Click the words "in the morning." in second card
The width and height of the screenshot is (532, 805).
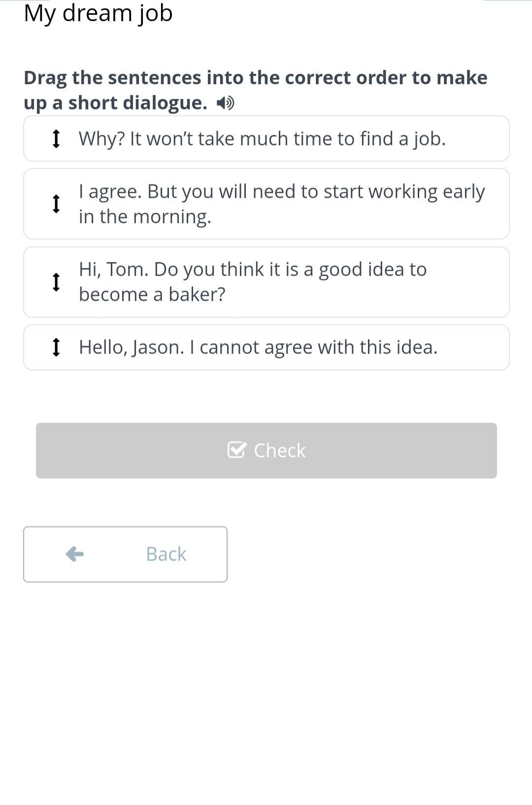[x=145, y=216]
